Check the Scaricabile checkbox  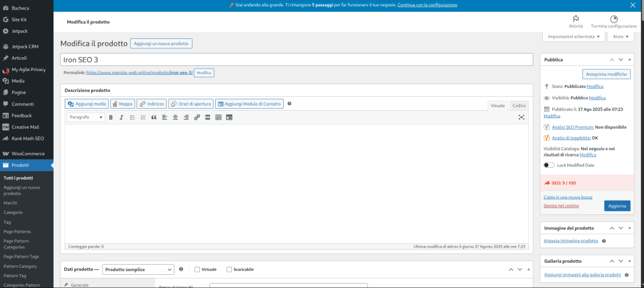(229, 269)
